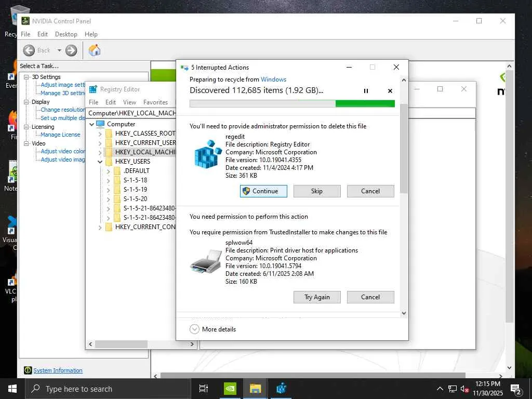Click the muted volume tray icon
This screenshot has width=532, height=399.
pos(464,389)
